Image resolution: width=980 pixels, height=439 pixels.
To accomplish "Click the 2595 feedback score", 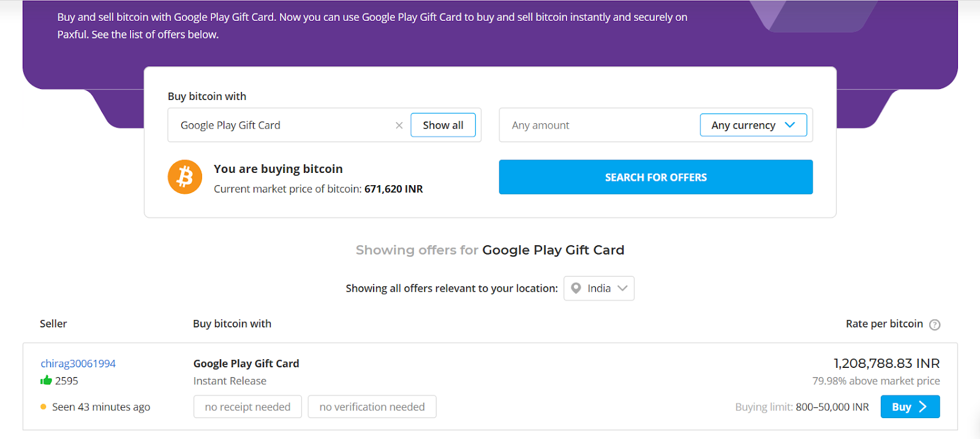I will [x=67, y=381].
